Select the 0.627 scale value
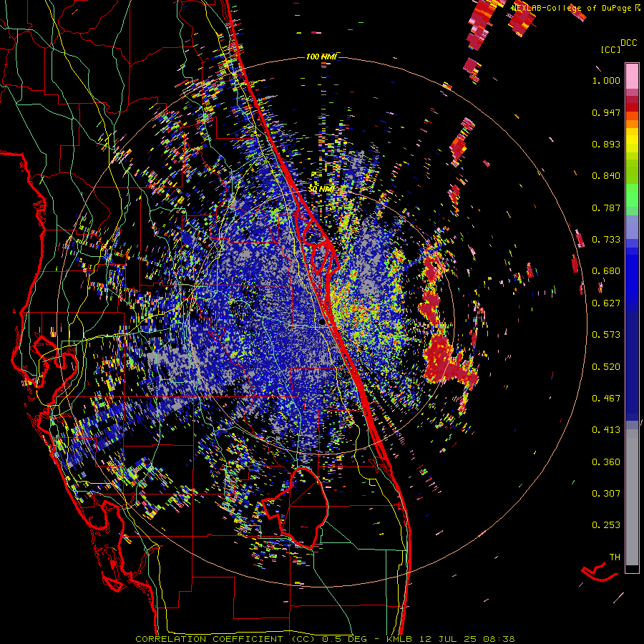This screenshot has height=644, width=644. (x=606, y=303)
